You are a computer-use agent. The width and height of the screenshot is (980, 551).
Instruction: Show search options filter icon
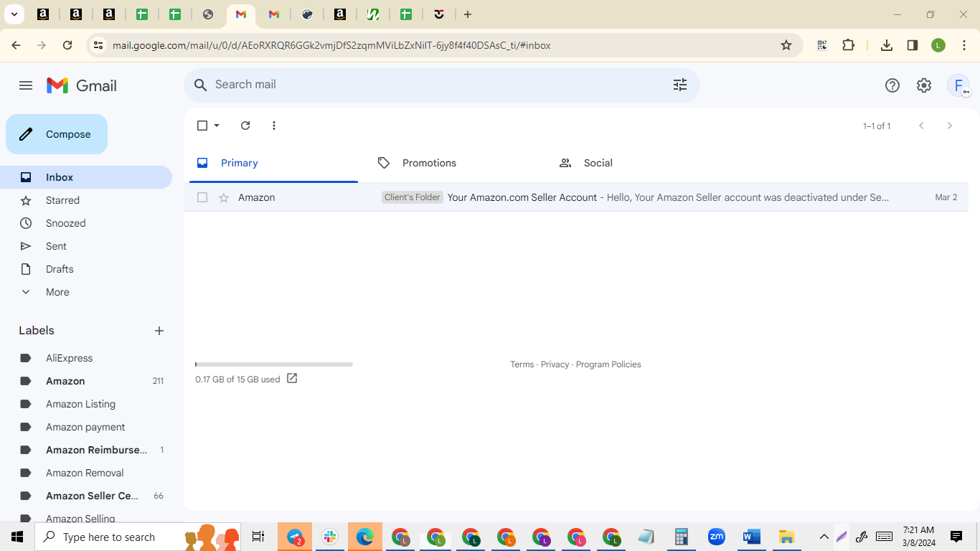pyautogui.click(x=680, y=85)
